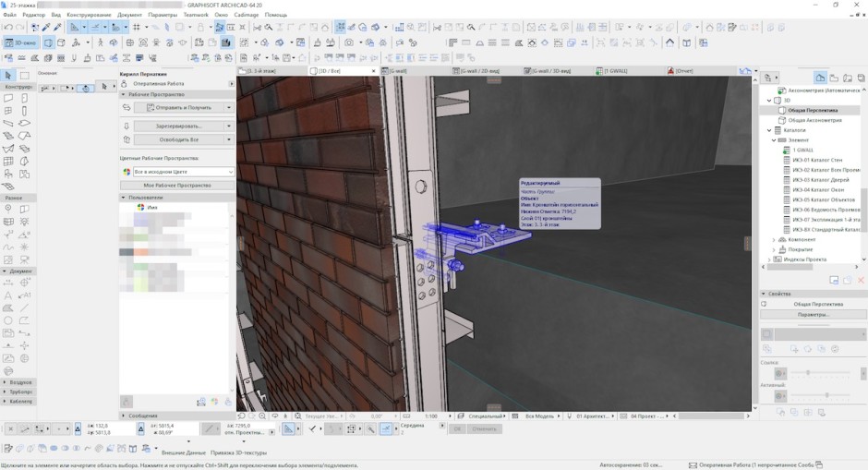This screenshot has height=470, width=868.
Task: Click the Параметры button in Свойства
Action: (814, 314)
